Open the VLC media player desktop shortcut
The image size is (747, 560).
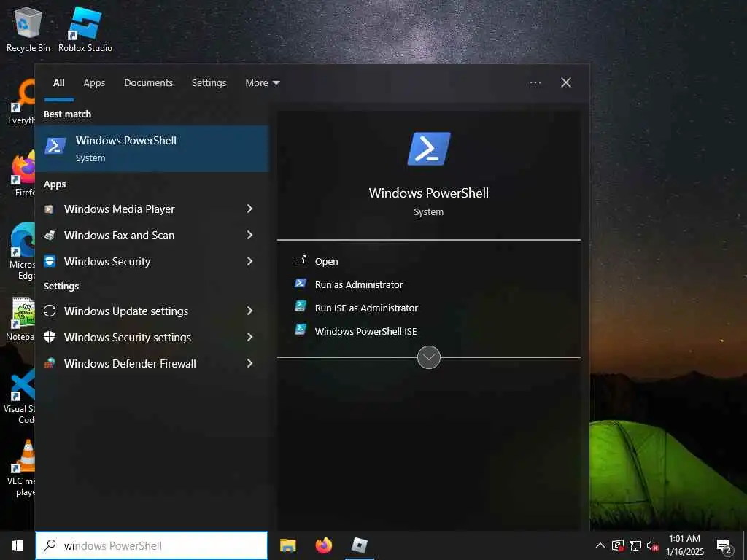(x=22, y=468)
